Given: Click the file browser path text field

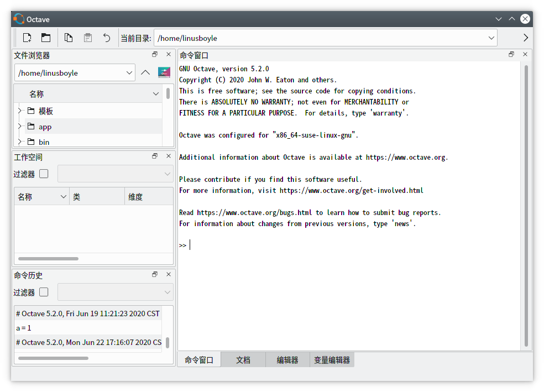Looking at the screenshot, I should coord(75,73).
